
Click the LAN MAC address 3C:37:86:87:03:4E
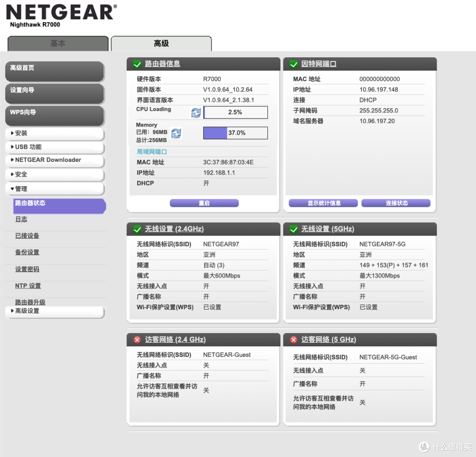(228, 162)
